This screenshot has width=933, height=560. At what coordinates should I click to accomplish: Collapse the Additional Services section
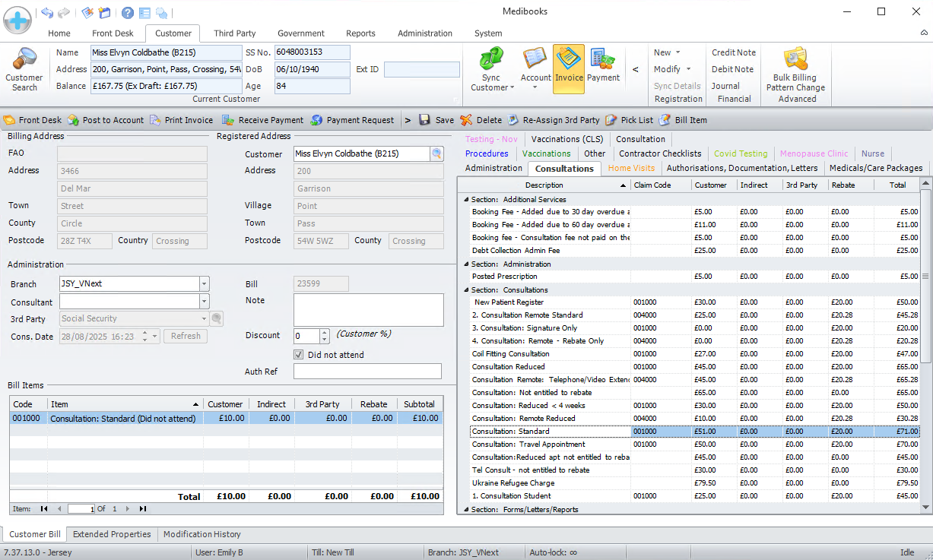click(x=465, y=199)
